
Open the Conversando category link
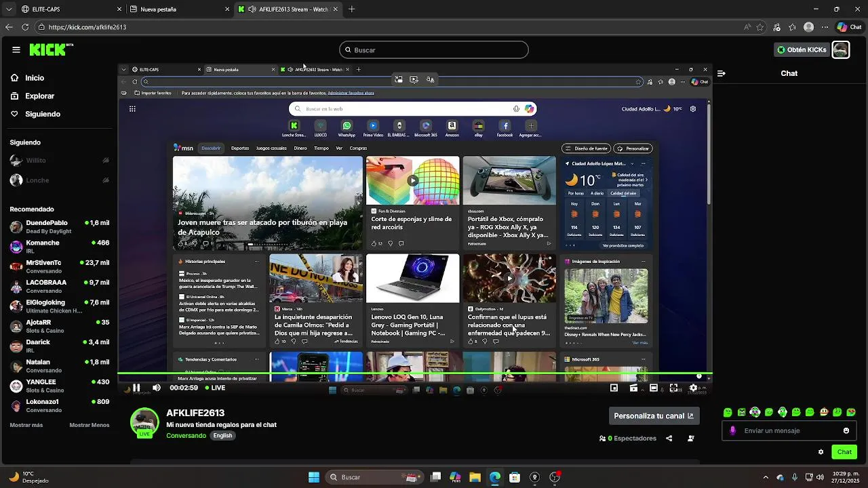point(186,436)
